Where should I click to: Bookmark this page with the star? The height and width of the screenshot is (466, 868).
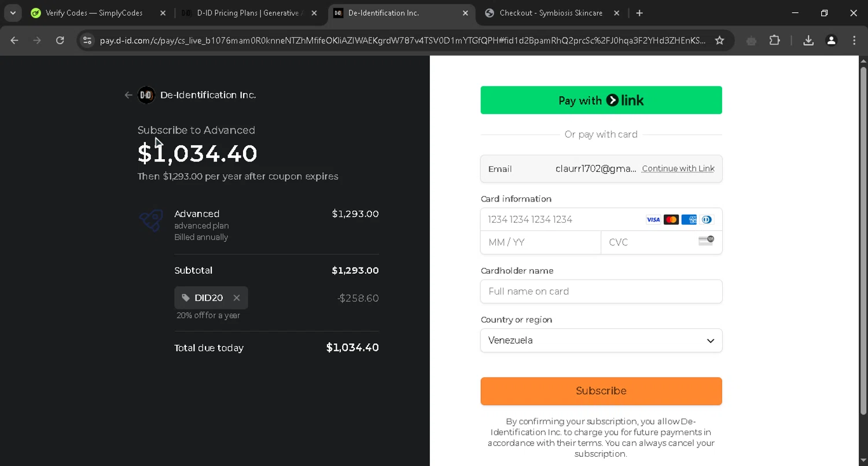tap(719, 40)
